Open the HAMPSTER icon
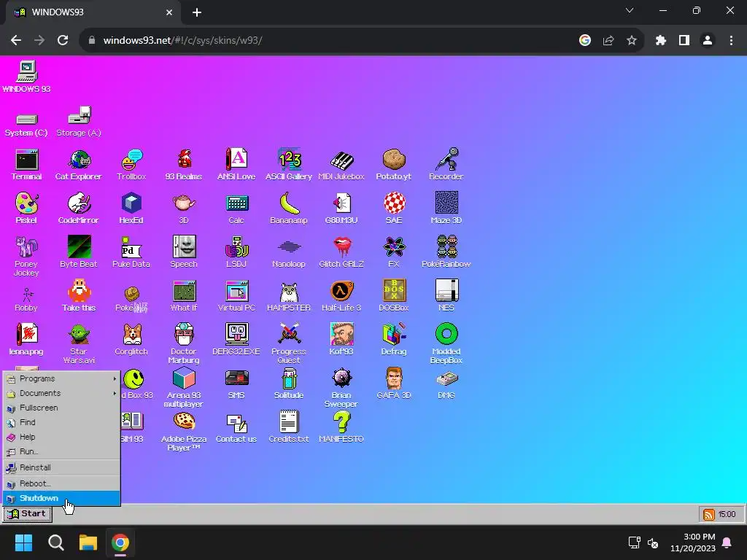 (289, 296)
